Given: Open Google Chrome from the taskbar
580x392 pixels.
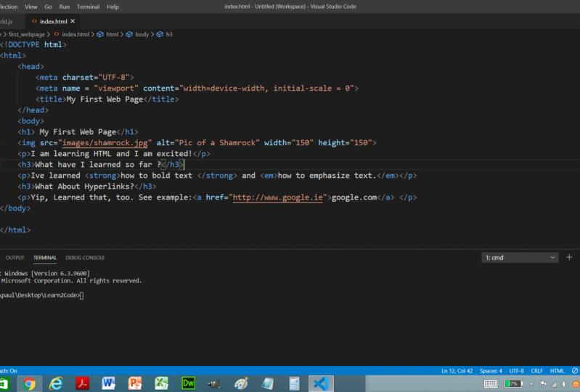Looking at the screenshot, I should (x=29, y=383).
